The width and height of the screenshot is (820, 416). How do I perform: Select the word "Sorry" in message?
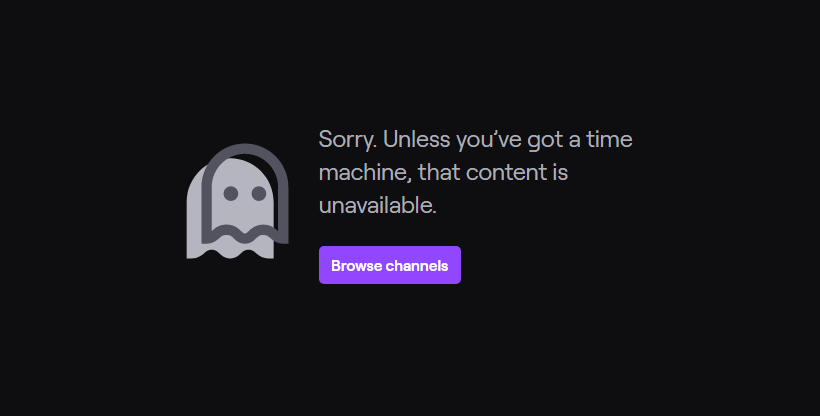pyautogui.click(x=347, y=140)
